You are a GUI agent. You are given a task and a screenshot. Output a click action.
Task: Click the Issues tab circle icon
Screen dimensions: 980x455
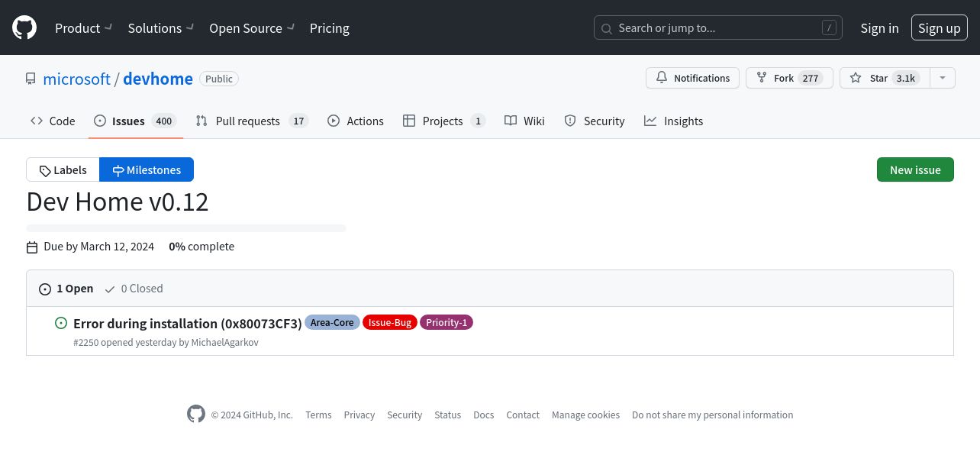point(100,121)
